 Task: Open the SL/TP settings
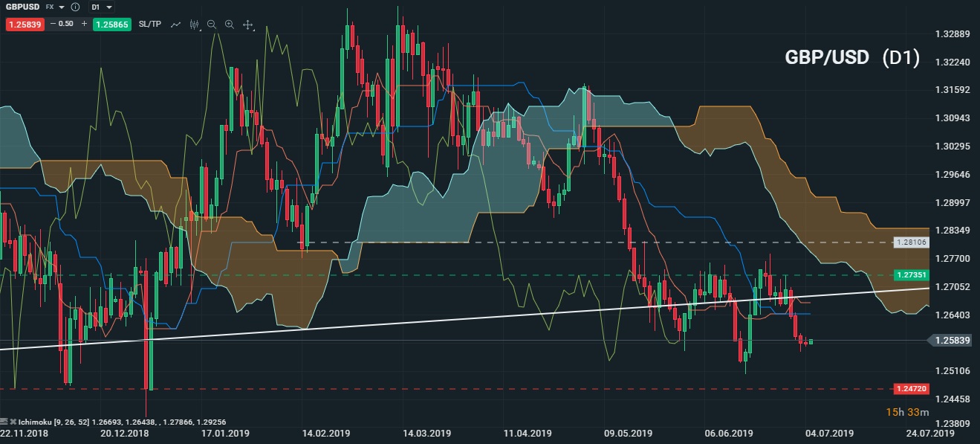[149, 24]
